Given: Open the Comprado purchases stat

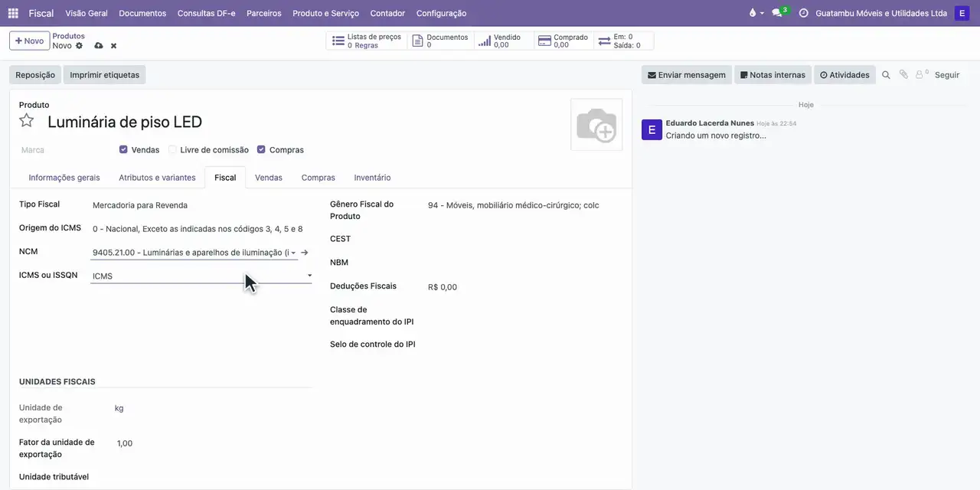Looking at the screenshot, I should [563, 41].
